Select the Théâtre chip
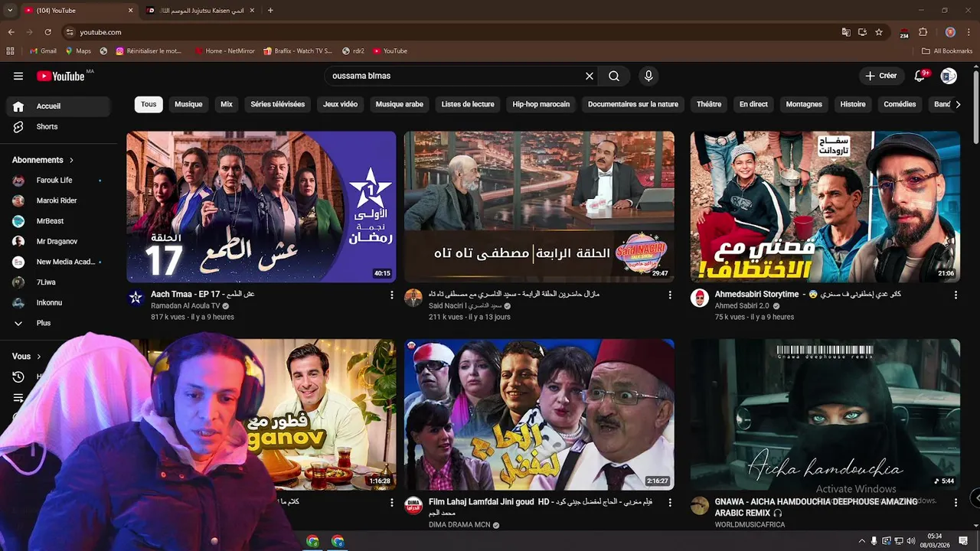This screenshot has width=980, height=551. click(709, 104)
